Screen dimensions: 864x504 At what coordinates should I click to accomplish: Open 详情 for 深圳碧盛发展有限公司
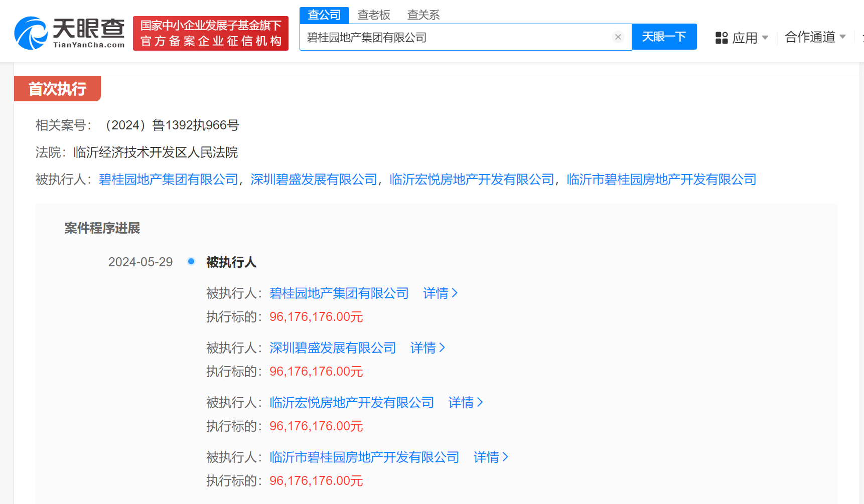pyautogui.click(x=428, y=348)
